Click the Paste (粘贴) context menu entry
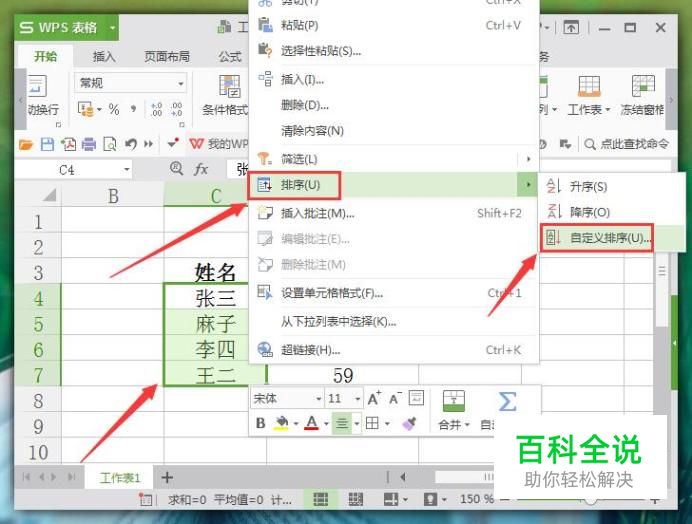This screenshot has width=692, height=524. tap(394, 25)
